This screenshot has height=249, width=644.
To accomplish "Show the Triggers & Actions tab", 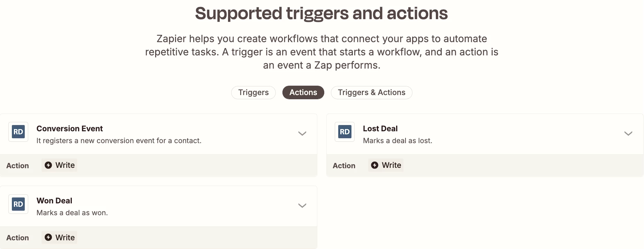I will (x=372, y=93).
